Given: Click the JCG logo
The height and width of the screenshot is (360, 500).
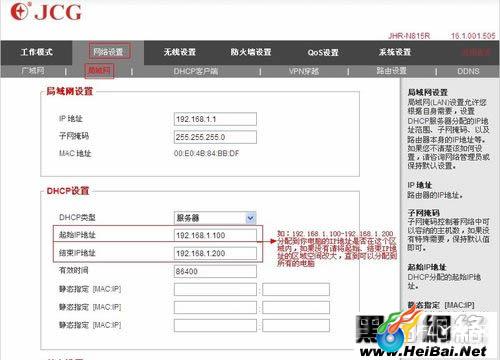Looking at the screenshot, I should coord(46,12).
